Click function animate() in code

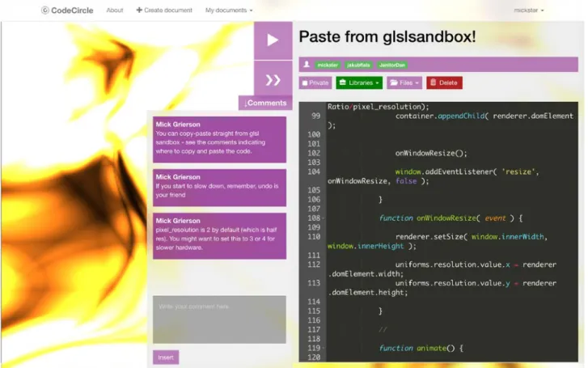[421, 348]
